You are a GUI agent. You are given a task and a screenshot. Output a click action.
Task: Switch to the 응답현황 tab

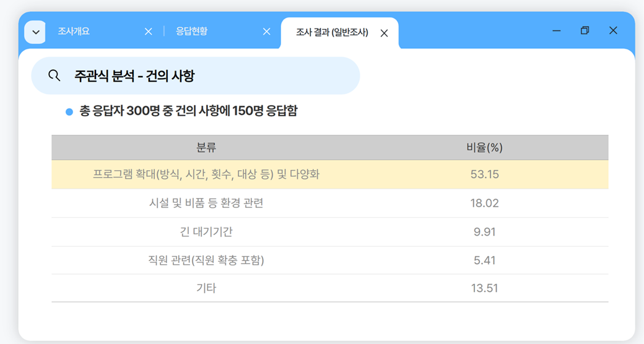(191, 32)
